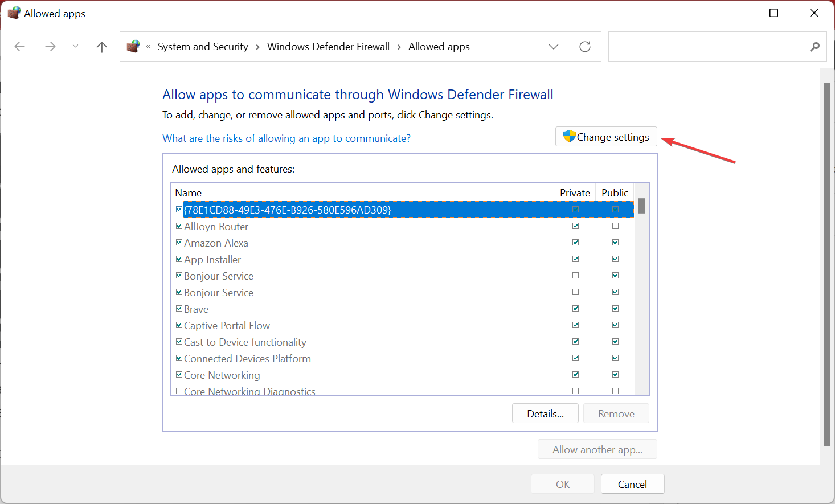Expand the address bar history dropdown
The height and width of the screenshot is (504, 835).
tap(554, 47)
